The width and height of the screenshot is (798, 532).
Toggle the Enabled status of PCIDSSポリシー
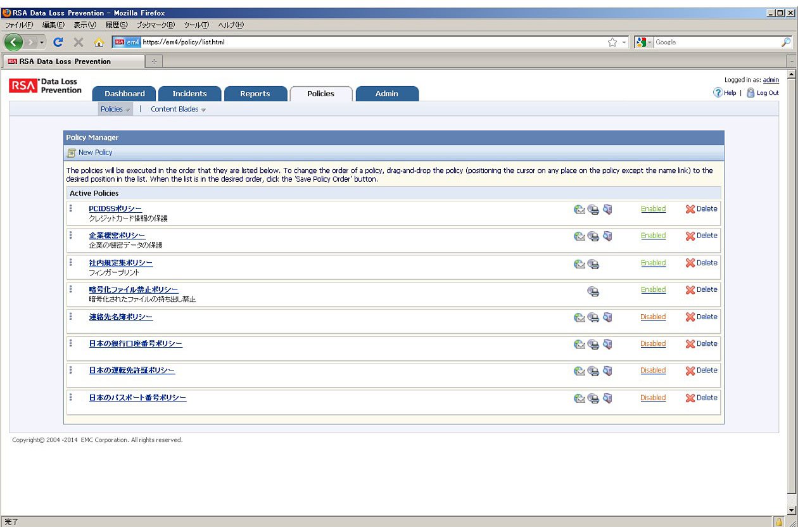coord(653,208)
